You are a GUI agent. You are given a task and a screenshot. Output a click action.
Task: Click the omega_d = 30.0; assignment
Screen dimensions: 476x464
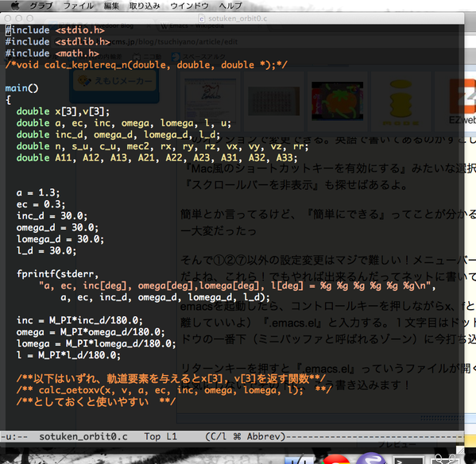[58, 227]
